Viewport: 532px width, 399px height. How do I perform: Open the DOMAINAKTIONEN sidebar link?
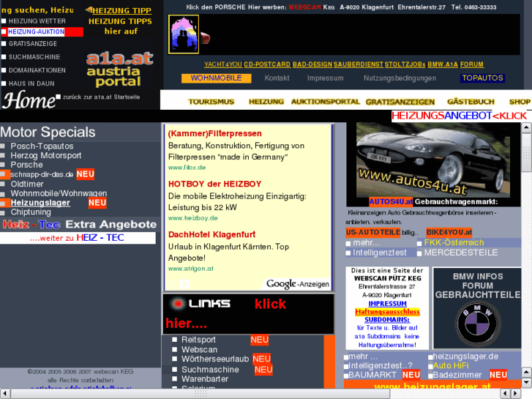37,70
